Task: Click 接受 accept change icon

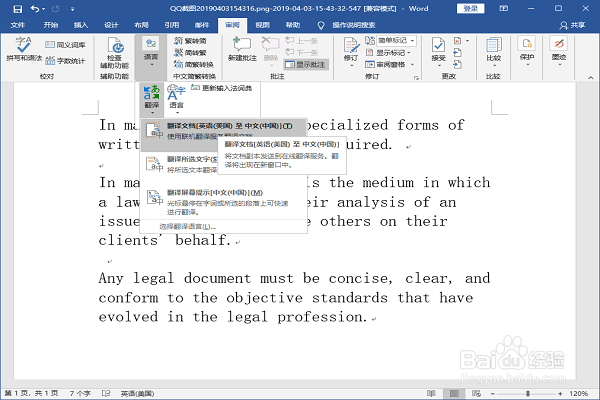Action: [438, 46]
